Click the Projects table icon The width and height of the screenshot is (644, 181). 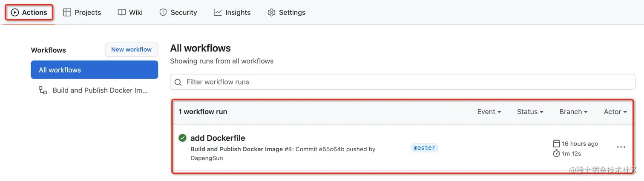pos(67,12)
